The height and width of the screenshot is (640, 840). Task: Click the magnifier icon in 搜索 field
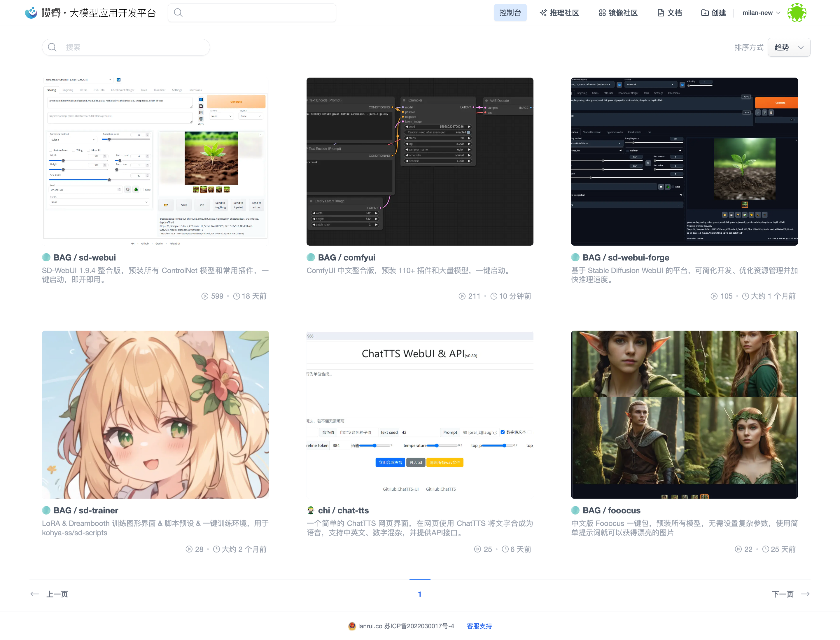pos(52,47)
